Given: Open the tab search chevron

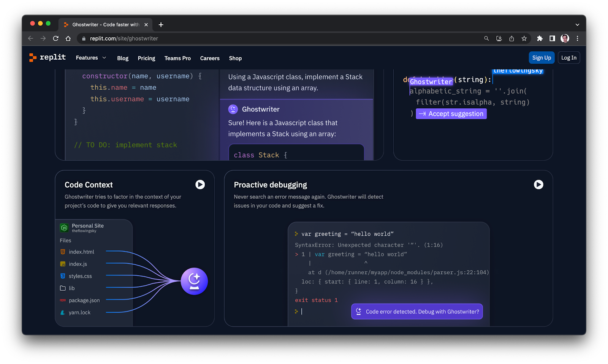Looking at the screenshot, I should pyautogui.click(x=577, y=25).
